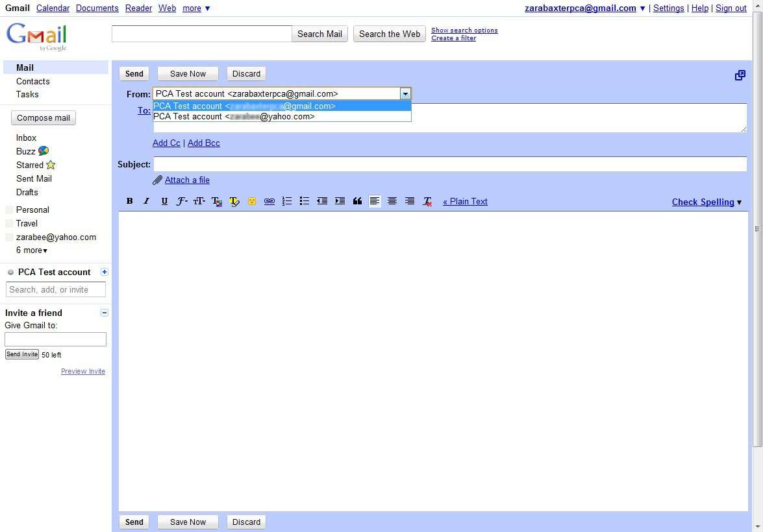Click Show search options link
Image resolution: width=763 pixels, height=532 pixels.
click(465, 30)
